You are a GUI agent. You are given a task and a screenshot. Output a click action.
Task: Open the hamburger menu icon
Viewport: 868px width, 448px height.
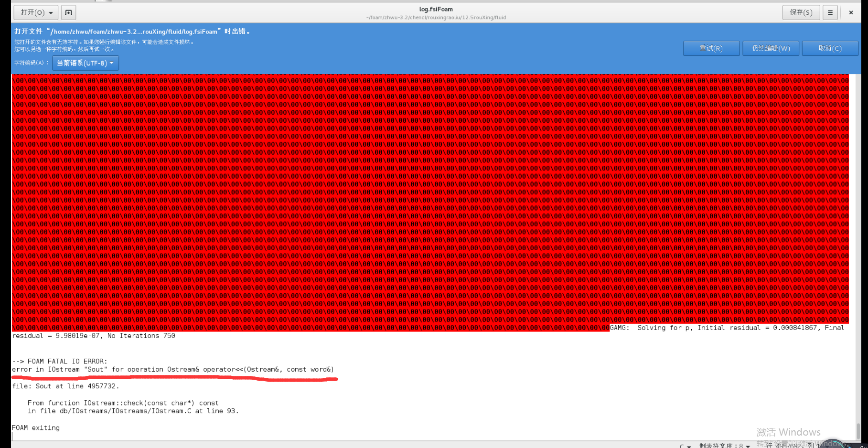pos(830,12)
